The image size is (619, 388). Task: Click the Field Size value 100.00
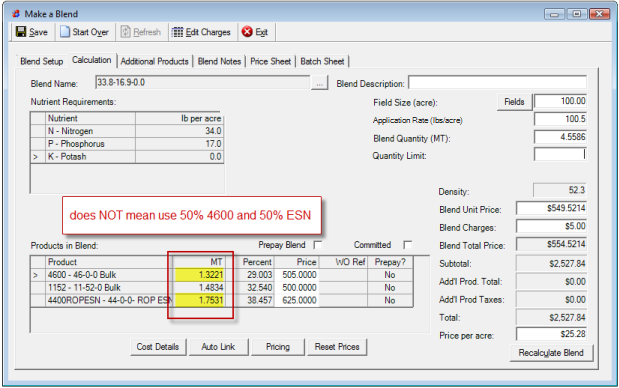coord(560,101)
